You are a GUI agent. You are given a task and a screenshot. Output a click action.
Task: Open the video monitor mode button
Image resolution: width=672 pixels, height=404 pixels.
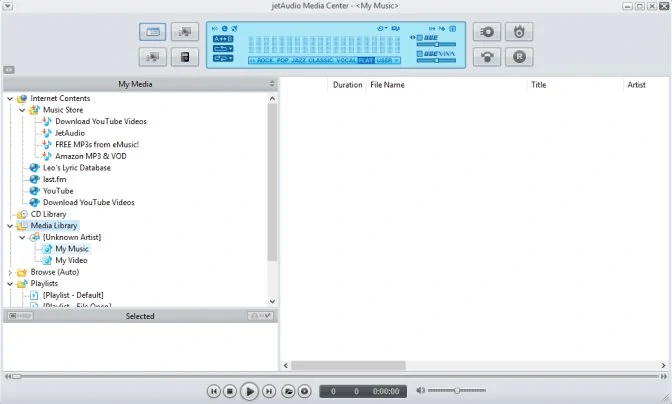185,32
